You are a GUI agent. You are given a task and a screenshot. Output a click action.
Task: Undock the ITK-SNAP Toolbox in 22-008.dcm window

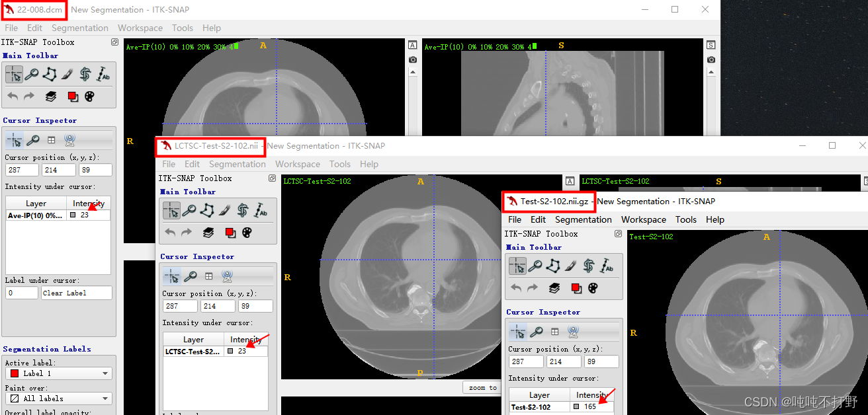[114, 42]
